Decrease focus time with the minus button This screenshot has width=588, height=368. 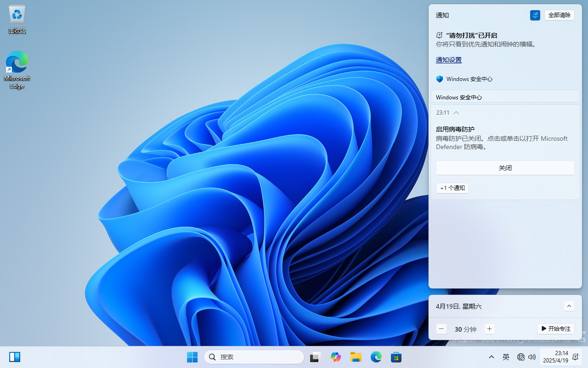441,329
